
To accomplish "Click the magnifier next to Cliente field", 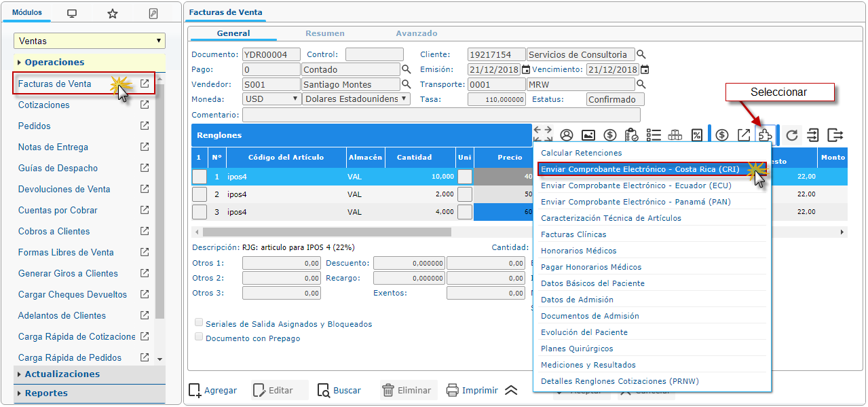I will [x=641, y=54].
